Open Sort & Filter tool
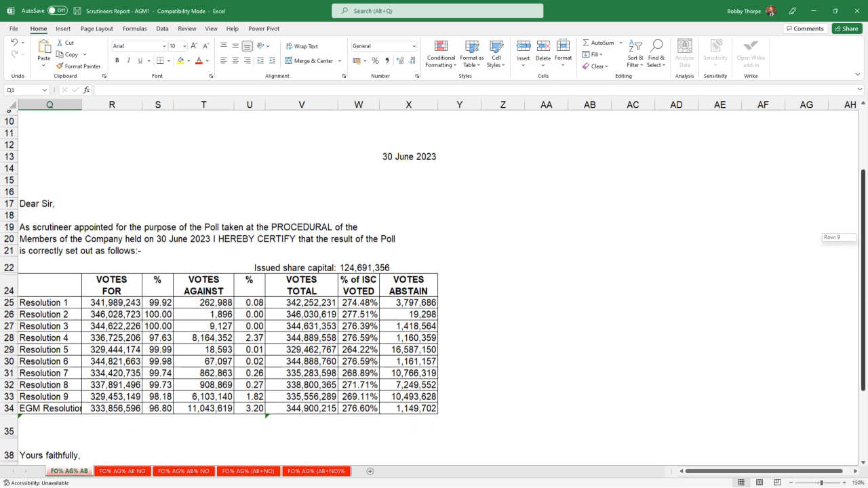This screenshot has width=868, height=488. pyautogui.click(x=635, y=53)
